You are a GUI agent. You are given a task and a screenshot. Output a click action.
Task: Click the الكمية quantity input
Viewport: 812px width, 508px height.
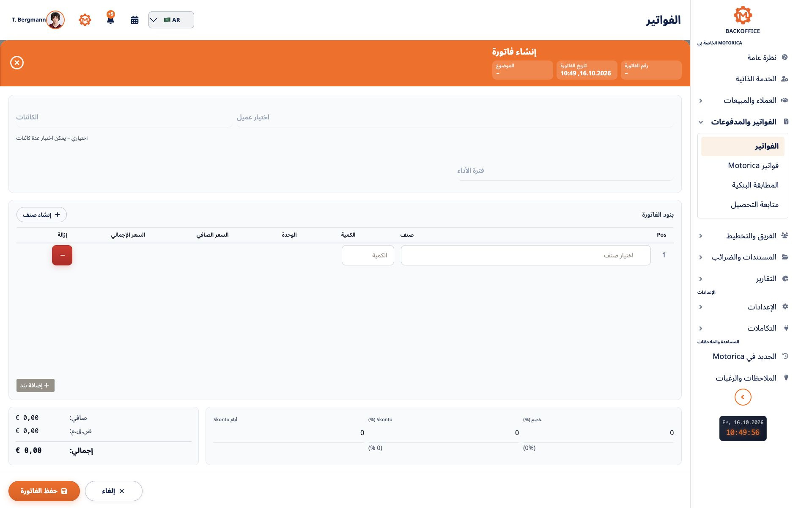coord(368,255)
